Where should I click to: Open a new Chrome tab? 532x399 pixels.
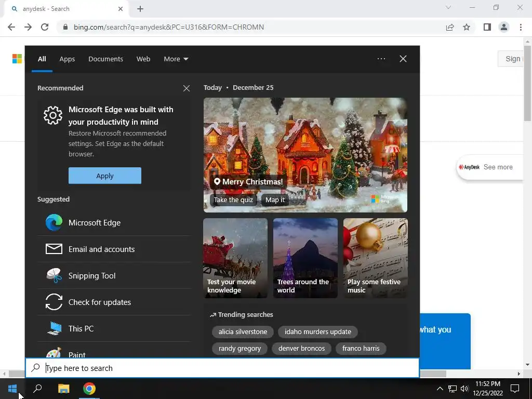140,9
